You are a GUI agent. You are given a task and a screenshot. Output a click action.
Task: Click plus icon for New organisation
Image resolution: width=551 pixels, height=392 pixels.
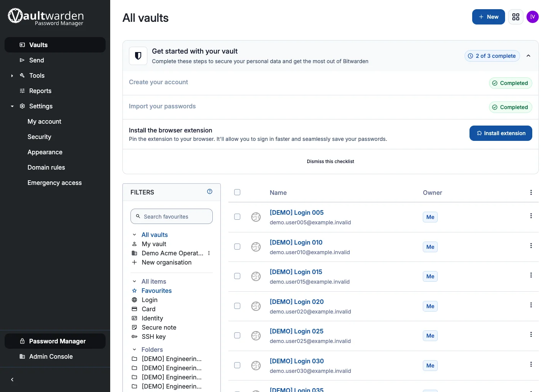pos(134,262)
